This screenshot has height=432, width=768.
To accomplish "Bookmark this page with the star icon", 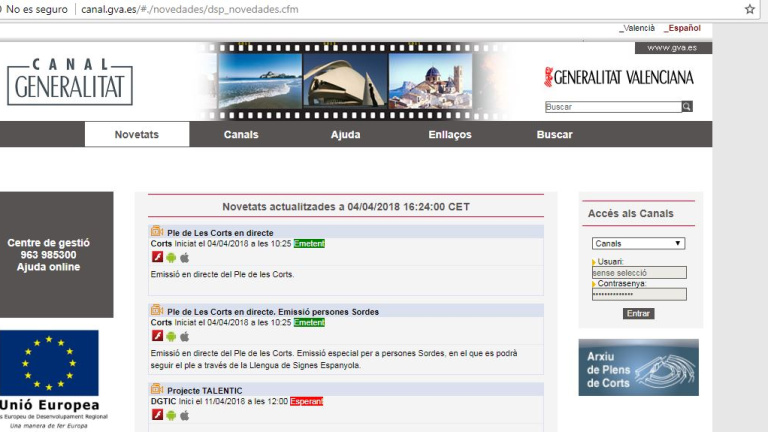I will (x=750, y=9).
